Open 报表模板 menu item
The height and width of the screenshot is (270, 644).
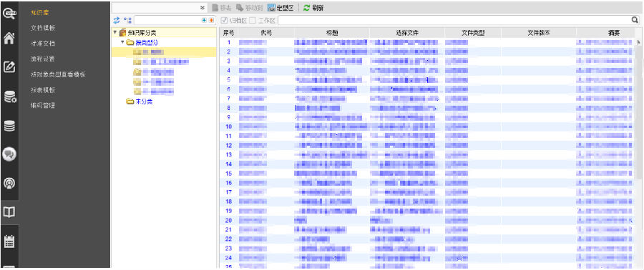click(43, 90)
